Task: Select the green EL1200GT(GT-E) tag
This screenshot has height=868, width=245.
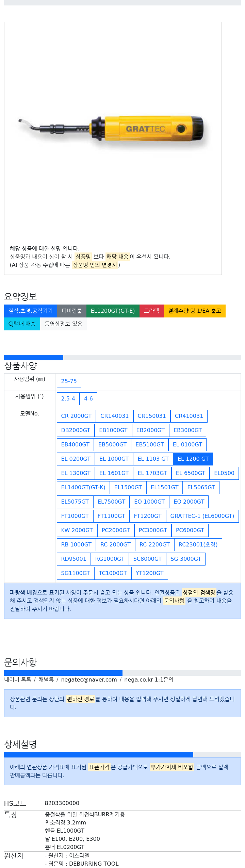Action: click(x=113, y=311)
